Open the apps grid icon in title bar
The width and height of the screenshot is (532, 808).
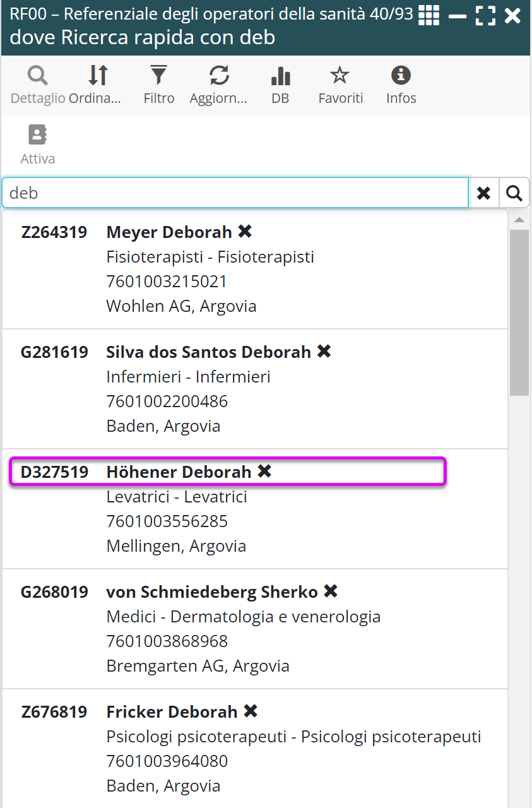(x=429, y=15)
